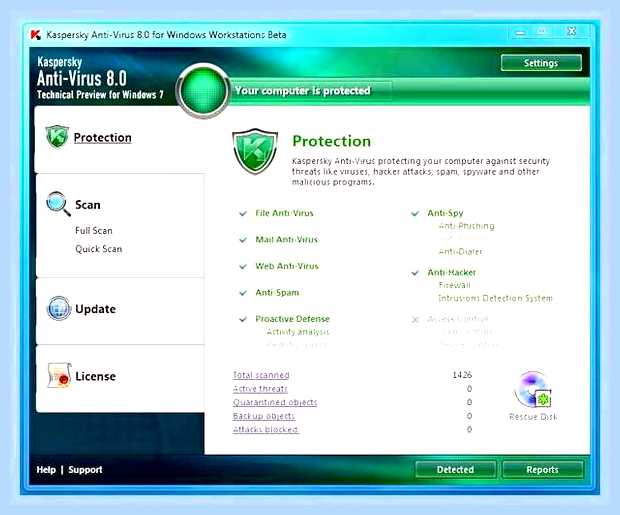The width and height of the screenshot is (620, 515).
Task: Open the Total scanned link
Action: point(261,375)
